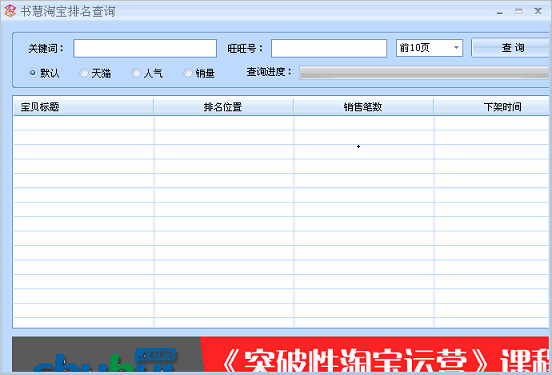The width and height of the screenshot is (552, 375).
Task: Sort by the 下架时间 column header
Action: point(492,107)
